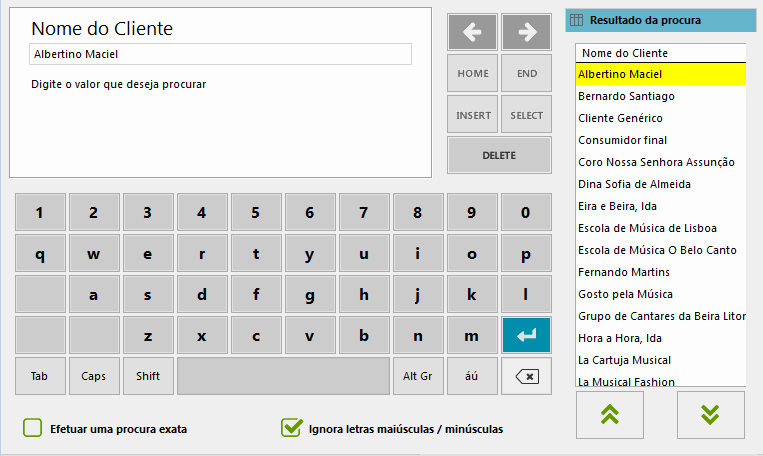
Task: Click the right arrow cursor button
Action: coord(527,32)
